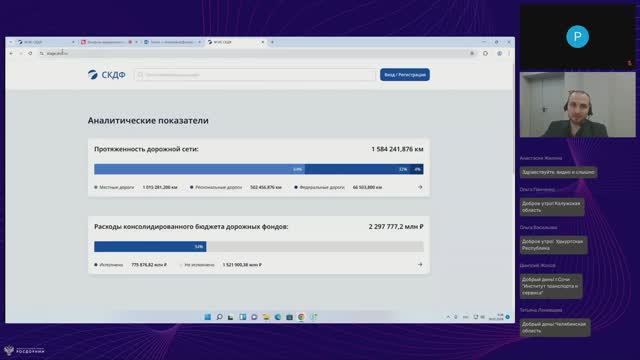Open Microsoft Edge from the taskbar
640x360 pixels.
278,317
